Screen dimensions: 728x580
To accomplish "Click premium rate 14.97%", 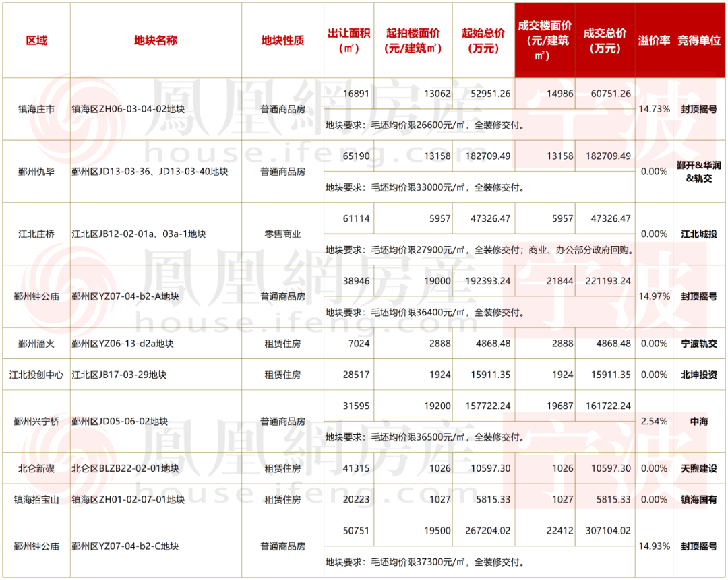I will 654,296.
